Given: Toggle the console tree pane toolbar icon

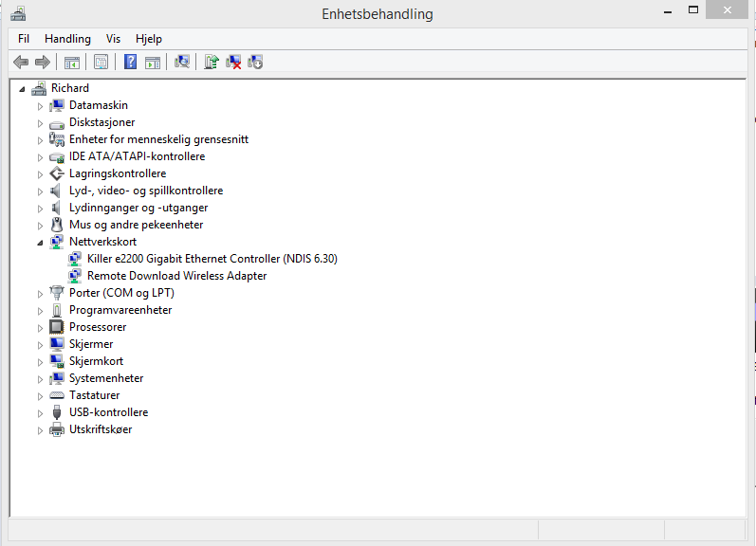Looking at the screenshot, I should tap(72, 63).
